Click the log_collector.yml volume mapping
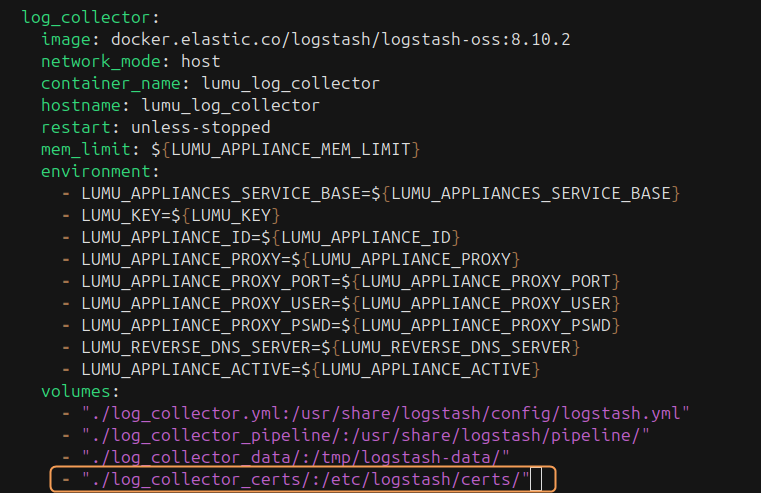This screenshot has width=761, height=493. click(386, 413)
